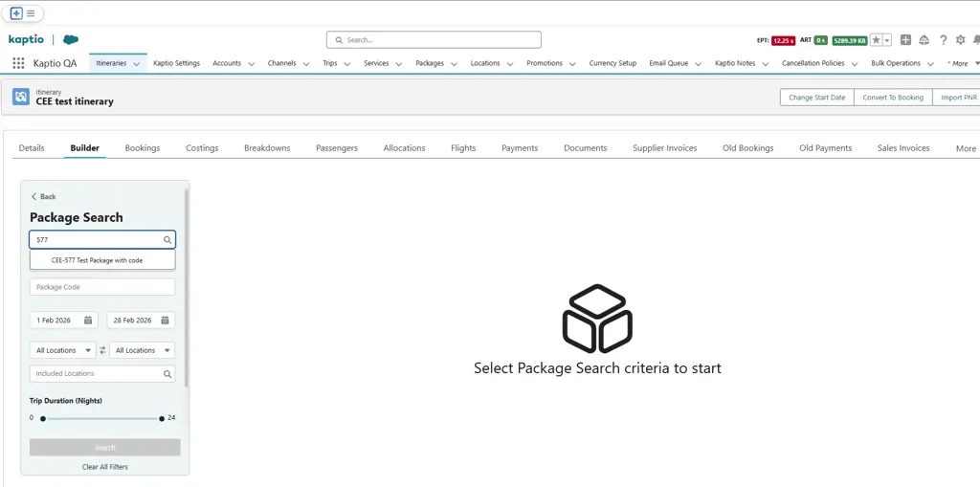Click the favorites star icon
The height and width of the screenshot is (487, 980).
pyautogui.click(x=877, y=40)
